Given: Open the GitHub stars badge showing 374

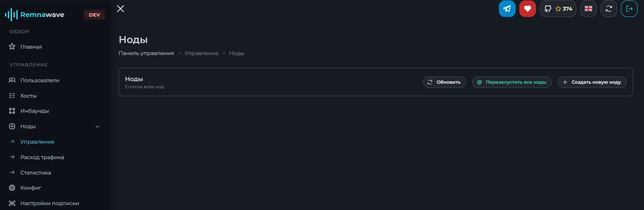Looking at the screenshot, I should coord(558,9).
